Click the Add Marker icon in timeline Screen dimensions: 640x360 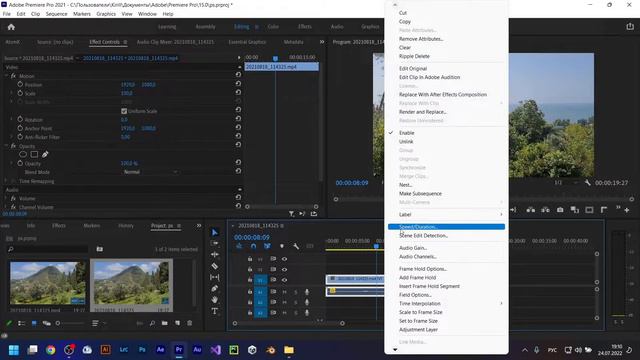pos(282,246)
